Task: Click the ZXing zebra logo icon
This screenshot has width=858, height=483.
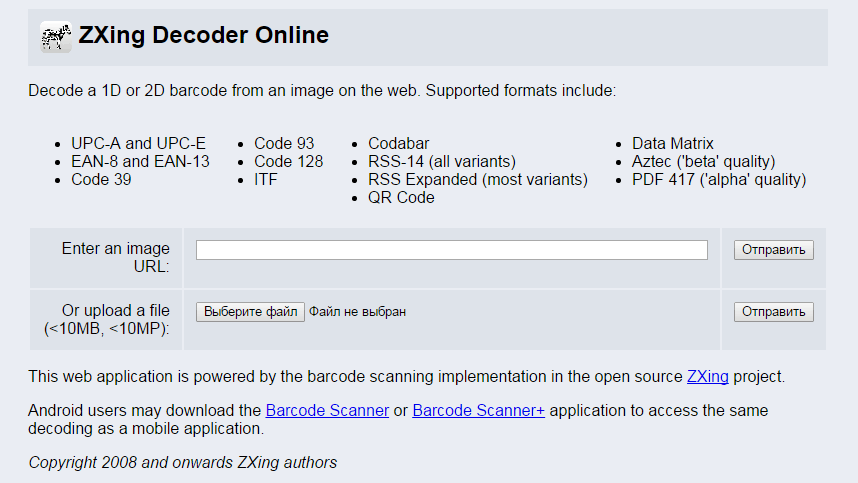Action: coord(56,37)
